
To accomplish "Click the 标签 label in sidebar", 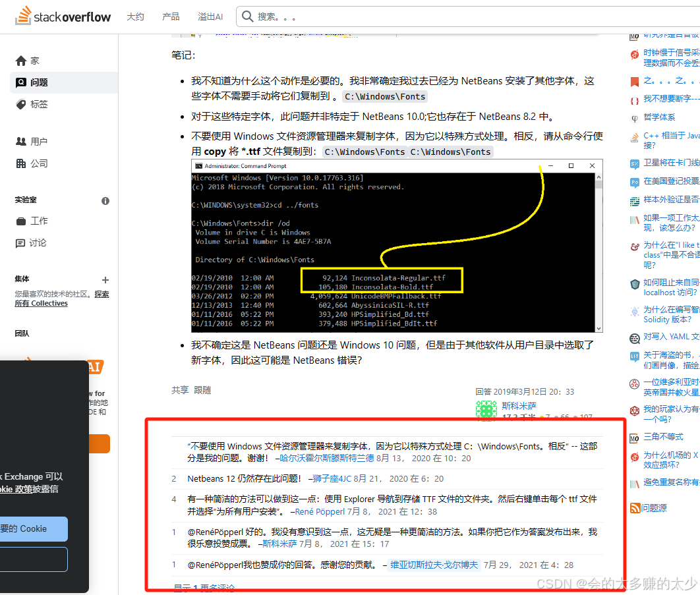I will 39,105.
